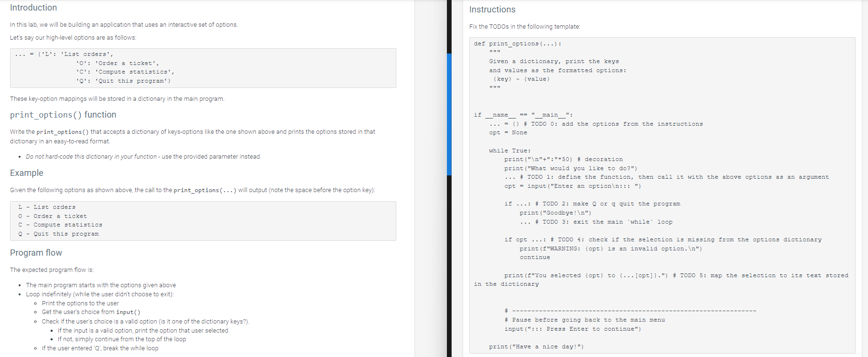Click the blue vertical scrollbar thumb

pos(449,114)
